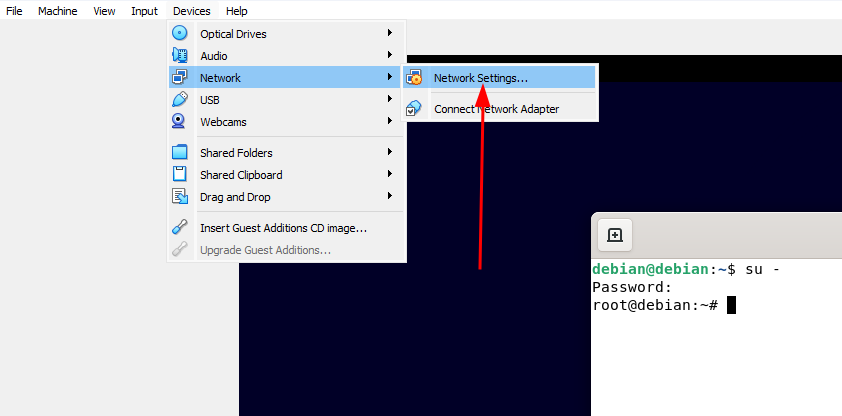Choose Insert Guest Additions CD image...

[x=286, y=228]
